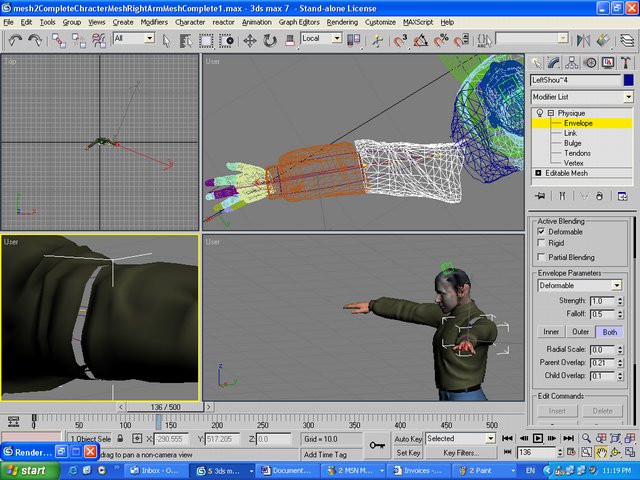
Task: Uncheck the Deformable blending checkbox
Action: [x=542, y=232]
